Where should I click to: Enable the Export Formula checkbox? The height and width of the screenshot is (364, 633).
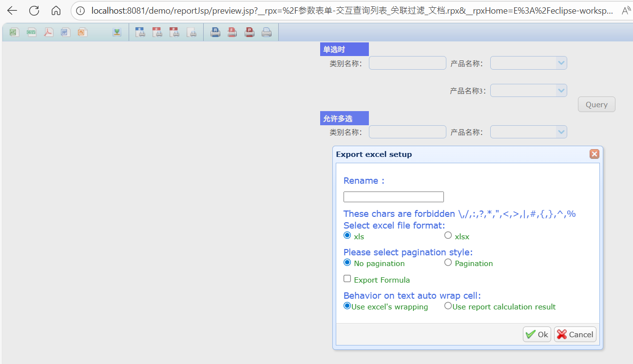pos(347,279)
